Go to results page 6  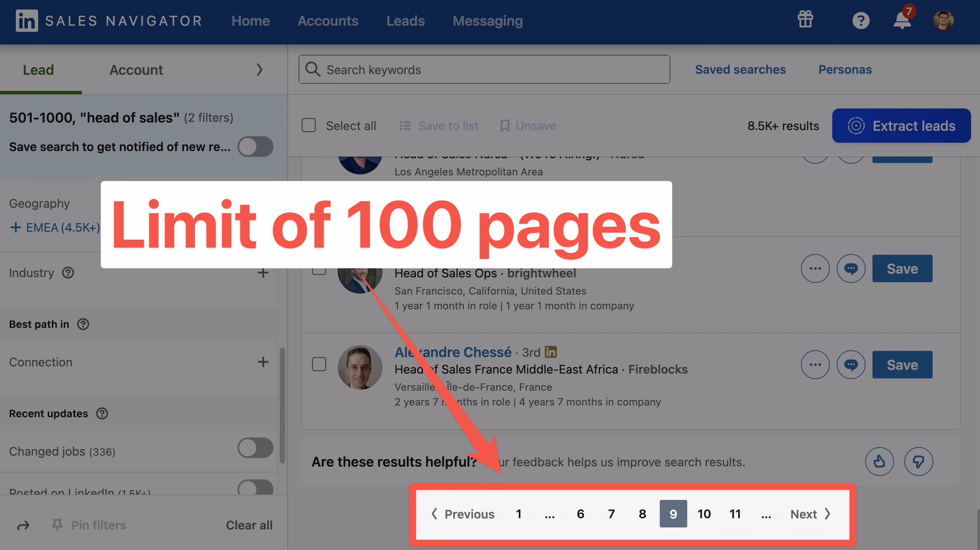[x=580, y=514]
